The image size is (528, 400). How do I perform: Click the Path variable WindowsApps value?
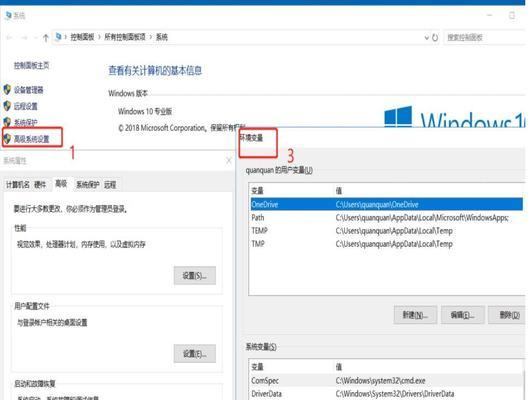click(422, 218)
